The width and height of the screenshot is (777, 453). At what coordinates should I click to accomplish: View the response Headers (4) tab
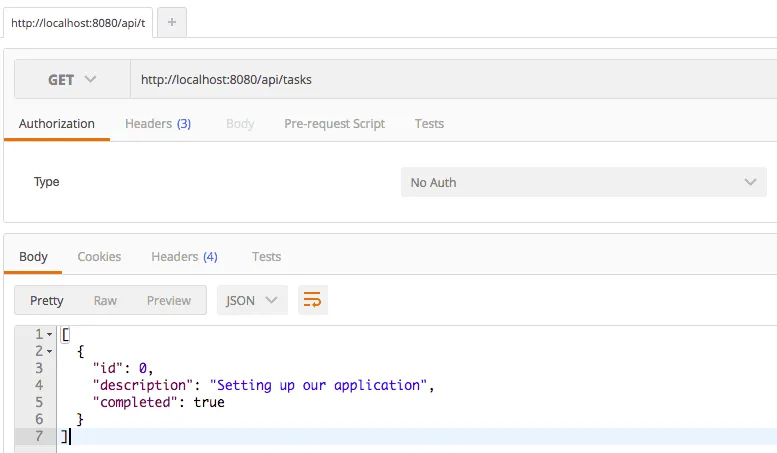coord(184,257)
